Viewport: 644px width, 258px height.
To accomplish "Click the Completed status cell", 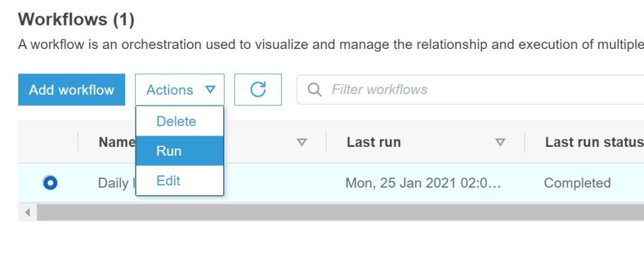I will (x=577, y=183).
